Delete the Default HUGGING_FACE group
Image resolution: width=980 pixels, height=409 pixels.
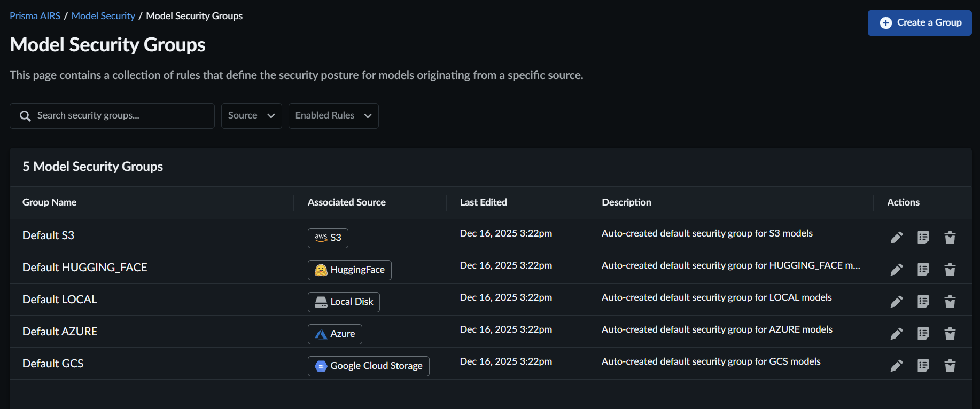click(x=950, y=270)
